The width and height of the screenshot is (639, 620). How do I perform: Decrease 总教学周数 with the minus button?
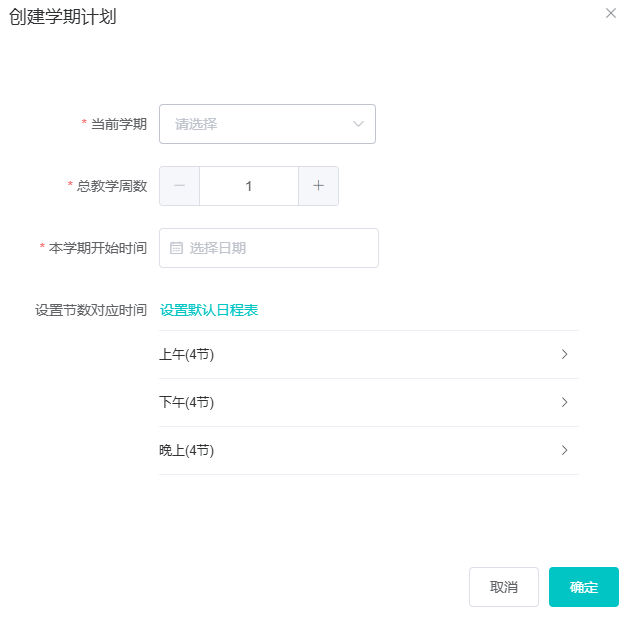click(x=180, y=186)
